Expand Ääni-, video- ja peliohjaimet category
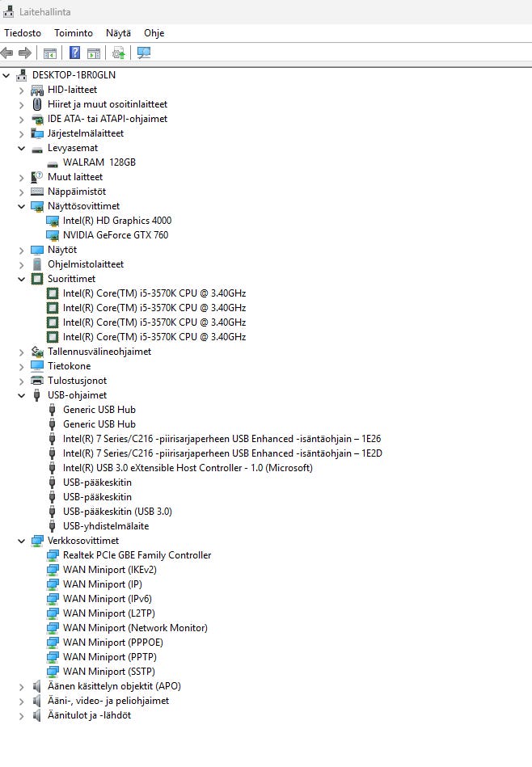532x767 pixels. (x=22, y=701)
